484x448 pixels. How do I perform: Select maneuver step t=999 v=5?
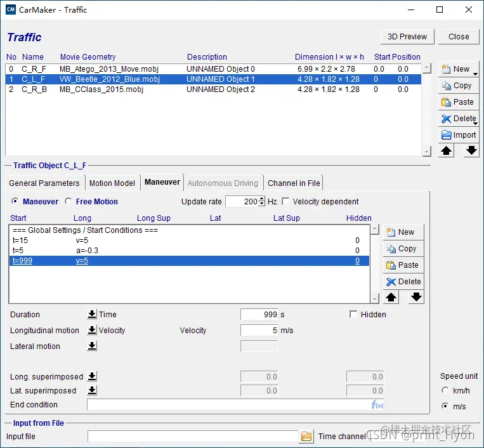coord(189,261)
